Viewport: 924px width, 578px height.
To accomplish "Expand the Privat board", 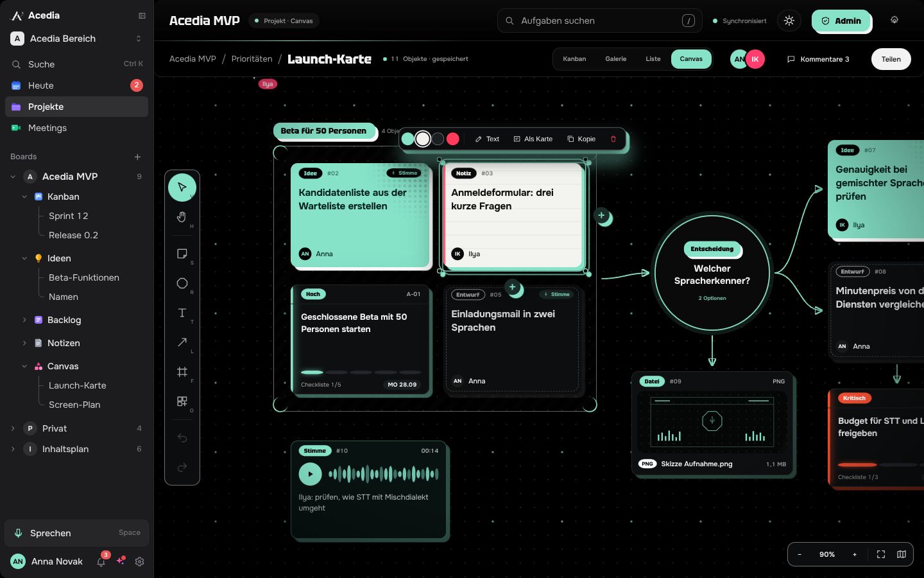I will [x=13, y=428].
